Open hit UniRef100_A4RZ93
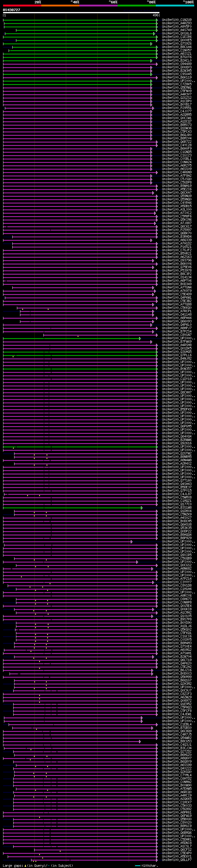This screenshot has width=197, height=868. click(x=177, y=23)
